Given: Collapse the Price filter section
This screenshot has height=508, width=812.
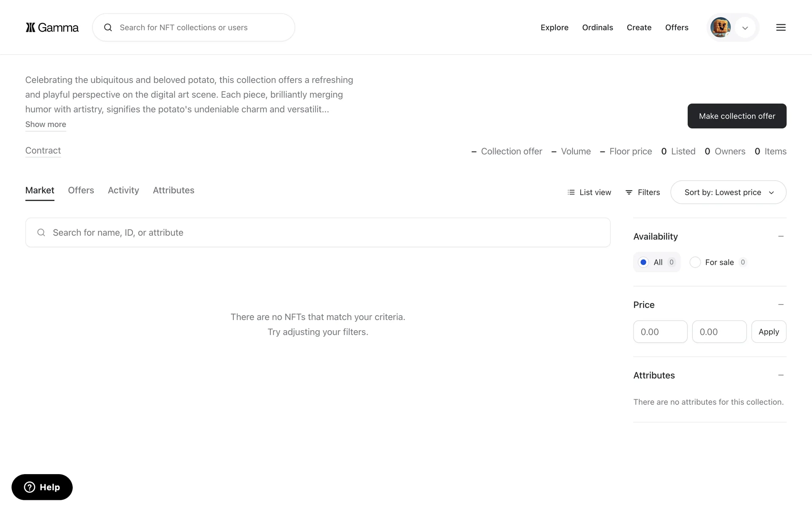Looking at the screenshot, I should 781,305.
